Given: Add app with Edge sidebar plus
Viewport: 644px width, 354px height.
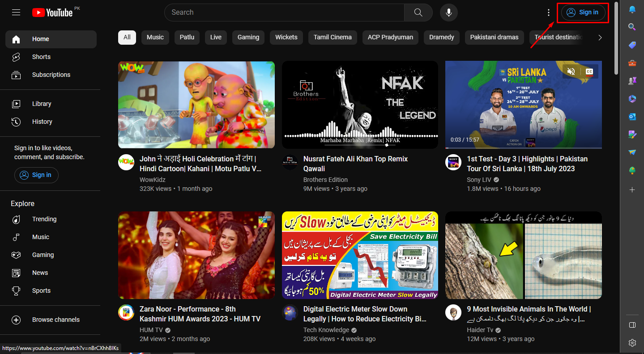Looking at the screenshot, I should click(632, 190).
